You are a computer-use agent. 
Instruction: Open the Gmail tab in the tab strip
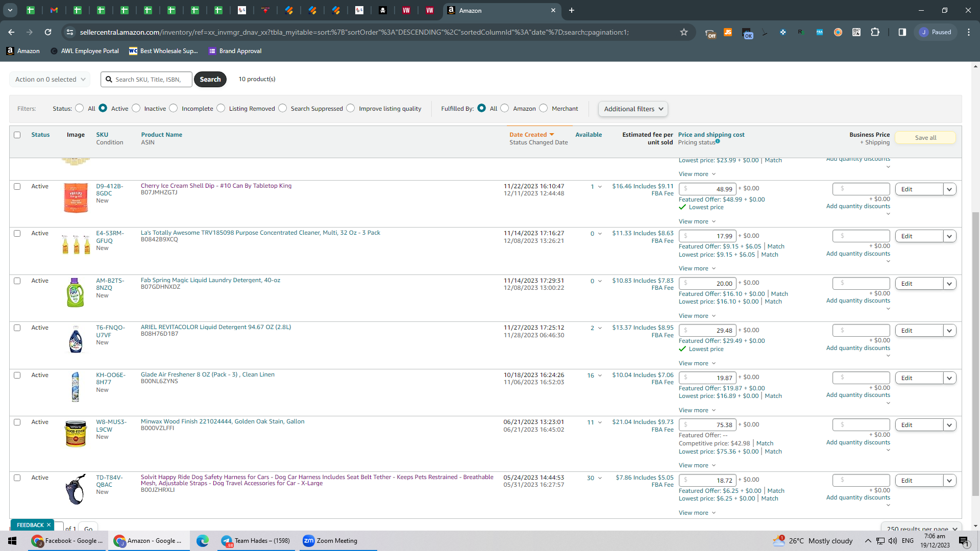coord(54,10)
